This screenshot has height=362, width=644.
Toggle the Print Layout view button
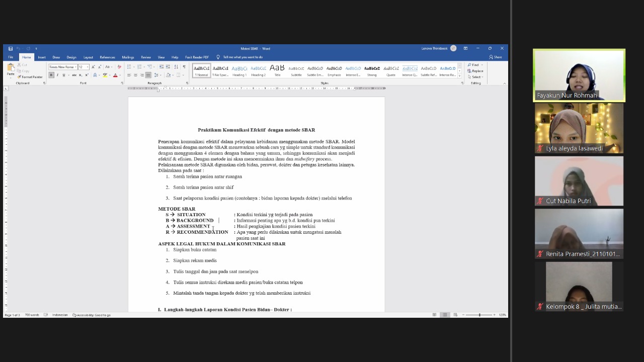click(x=445, y=315)
